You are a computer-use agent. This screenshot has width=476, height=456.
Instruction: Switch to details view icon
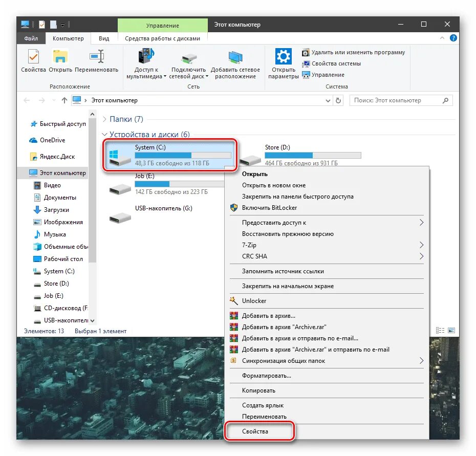click(x=440, y=331)
